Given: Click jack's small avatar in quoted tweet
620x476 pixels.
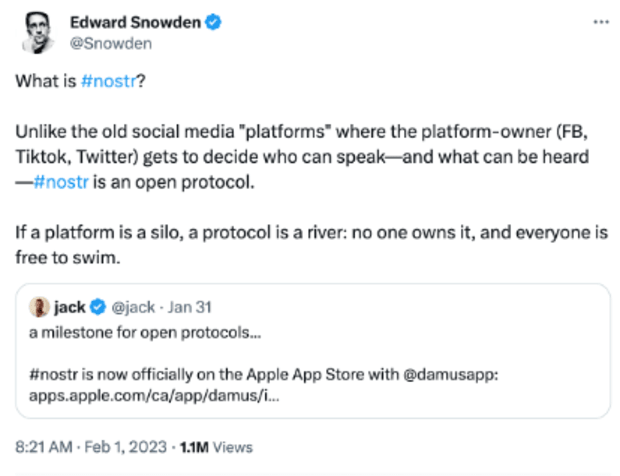Looking at the screenshot, I should click(x=40, y=306).
